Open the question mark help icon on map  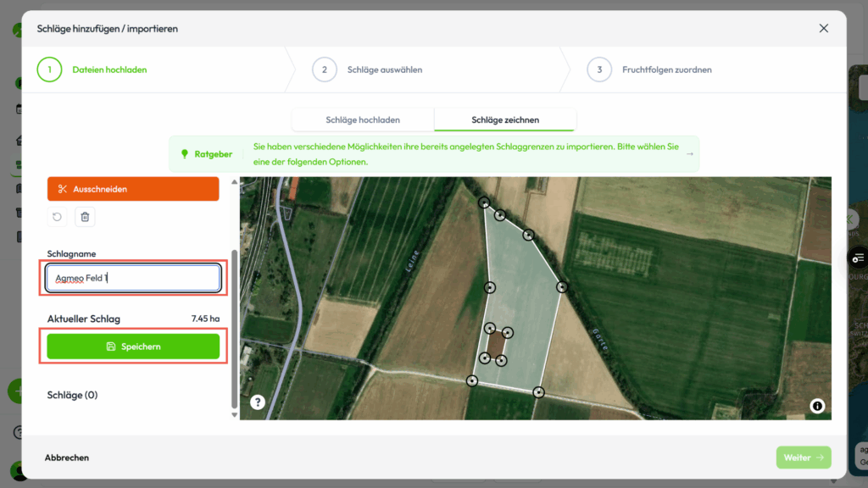click(258, 402)
